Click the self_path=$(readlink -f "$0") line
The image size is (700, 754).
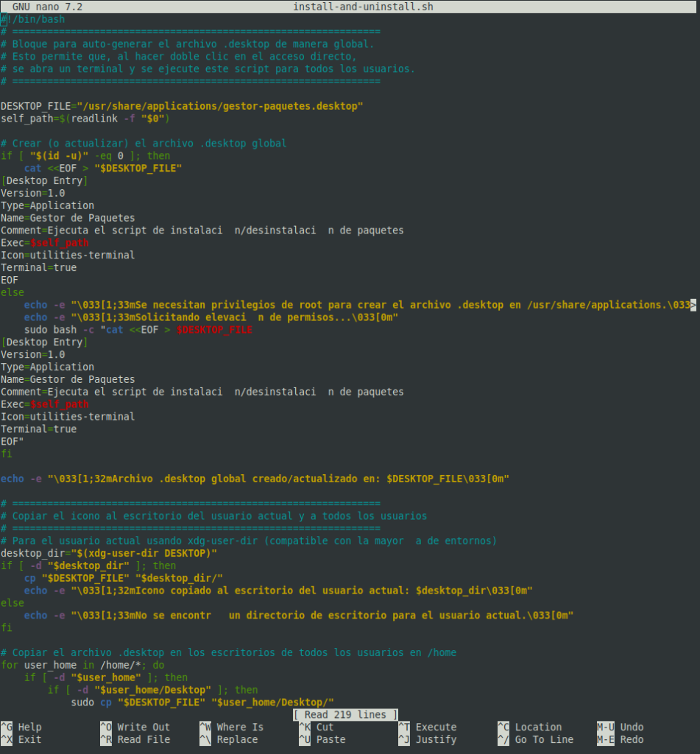[85, 119]
